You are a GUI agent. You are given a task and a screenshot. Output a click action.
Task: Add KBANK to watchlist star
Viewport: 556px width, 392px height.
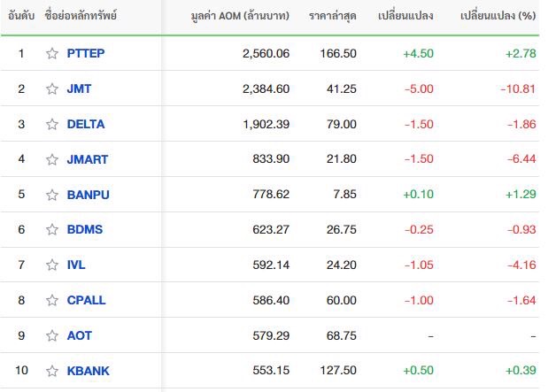coord(52,371)
